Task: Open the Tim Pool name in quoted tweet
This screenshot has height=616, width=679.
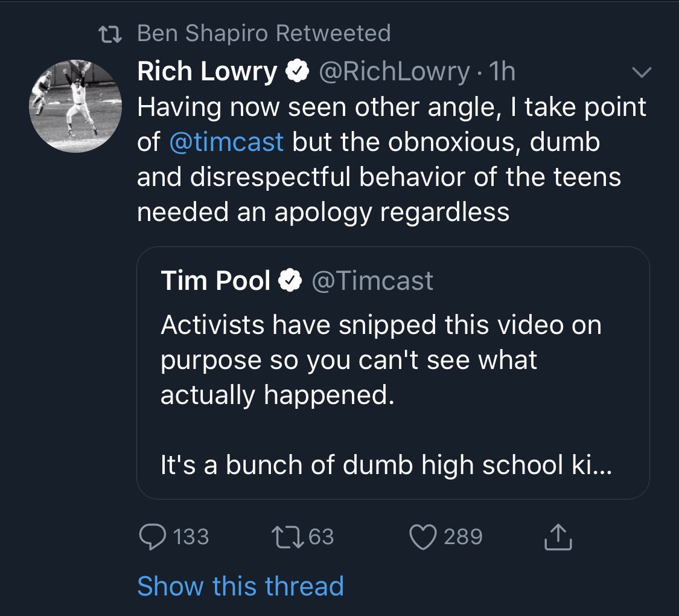Action: (x=215, y=280)
